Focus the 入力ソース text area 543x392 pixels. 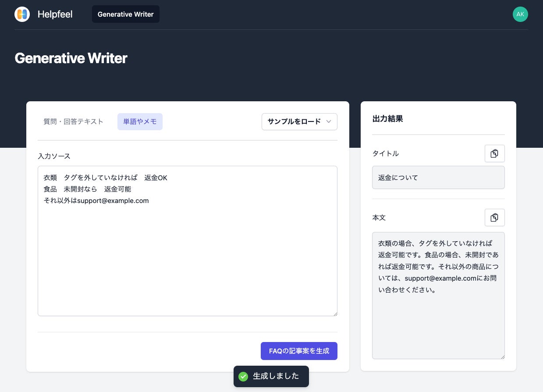tap(188, 241)
